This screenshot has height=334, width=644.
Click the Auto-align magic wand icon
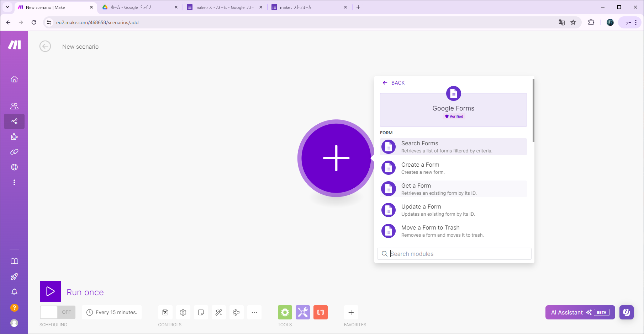point(219,312)
